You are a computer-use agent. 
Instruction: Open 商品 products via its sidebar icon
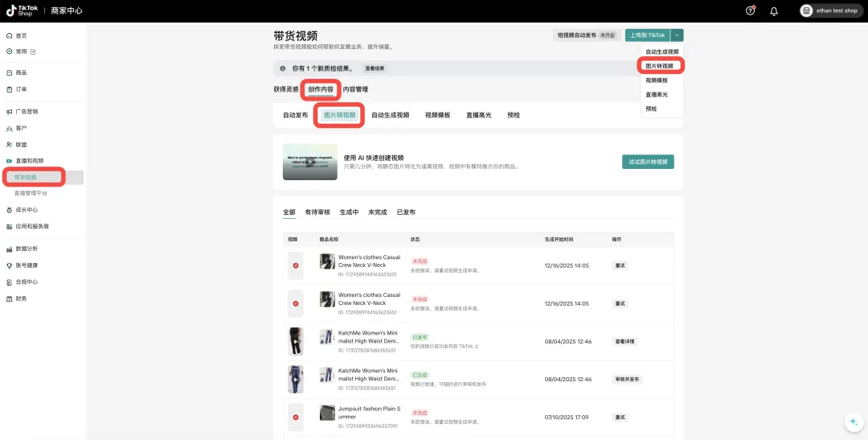pyautogui.click(x=9, y=72)
